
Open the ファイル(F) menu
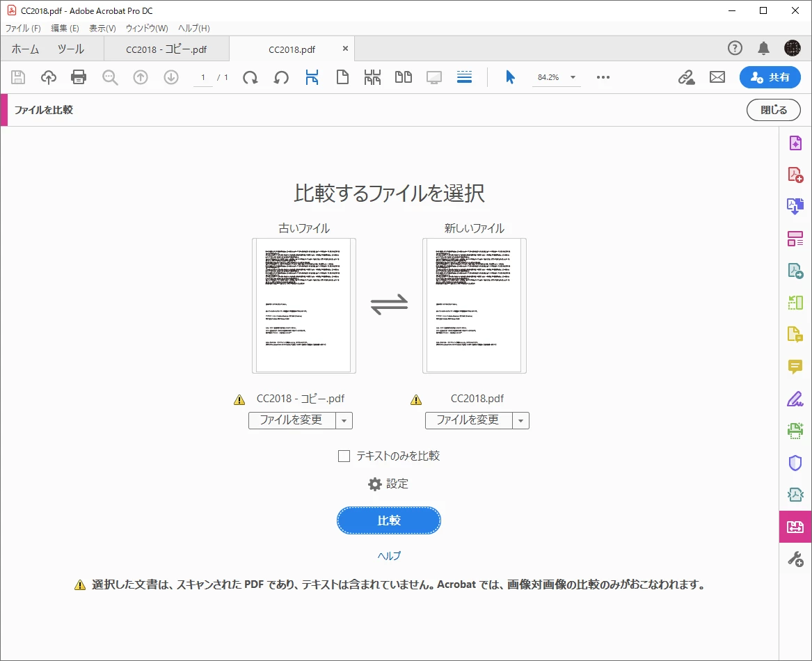[23, 28]
